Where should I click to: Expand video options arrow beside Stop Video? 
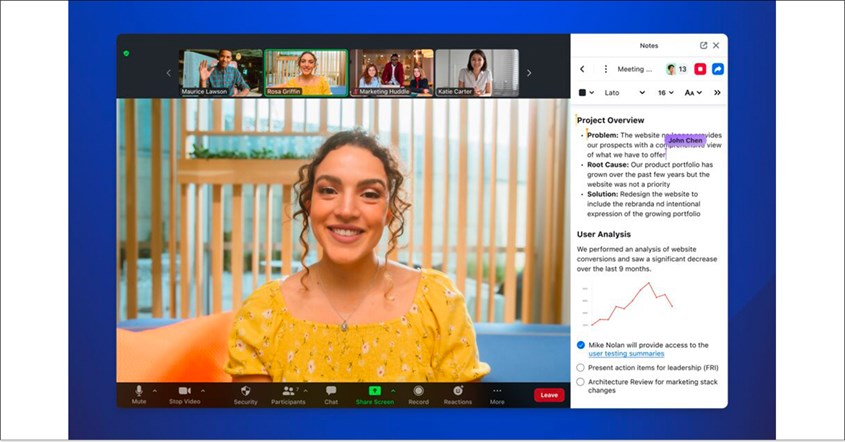203,391
